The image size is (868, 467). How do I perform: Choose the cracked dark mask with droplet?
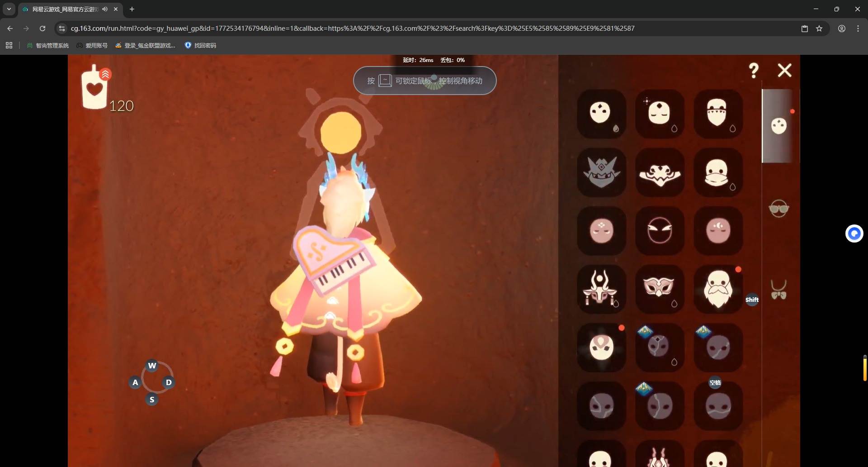(x=660, y=347)
